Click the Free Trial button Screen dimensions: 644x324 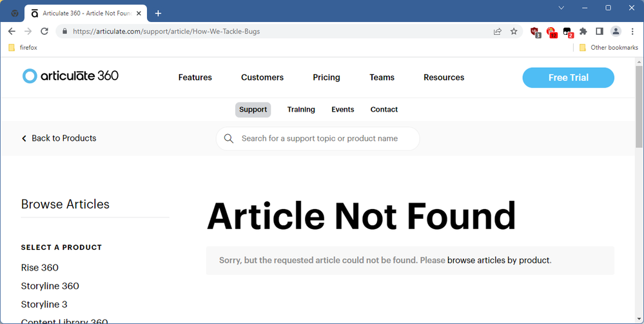pos(568,77)
